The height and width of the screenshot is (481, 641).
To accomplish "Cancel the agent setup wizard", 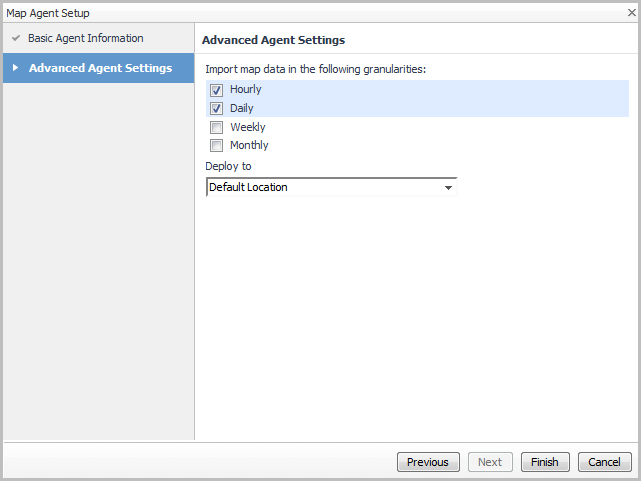I will point(604,462).
